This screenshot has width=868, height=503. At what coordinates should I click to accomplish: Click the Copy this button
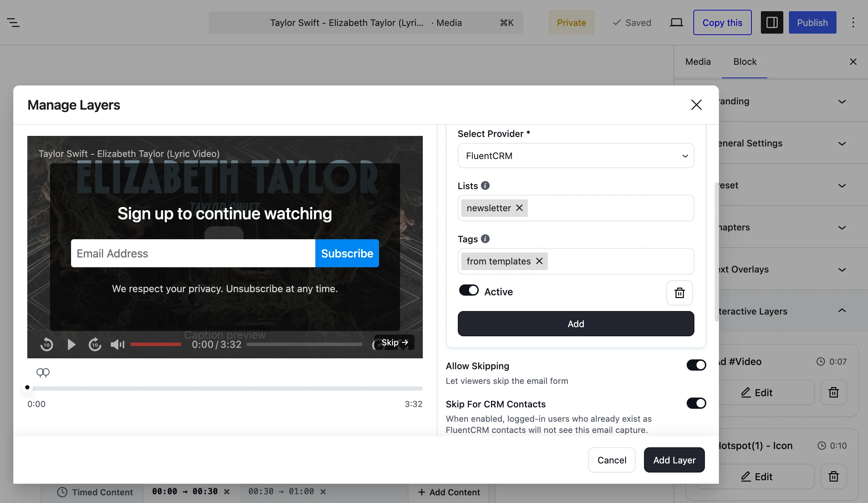click(x=722, y=22)
